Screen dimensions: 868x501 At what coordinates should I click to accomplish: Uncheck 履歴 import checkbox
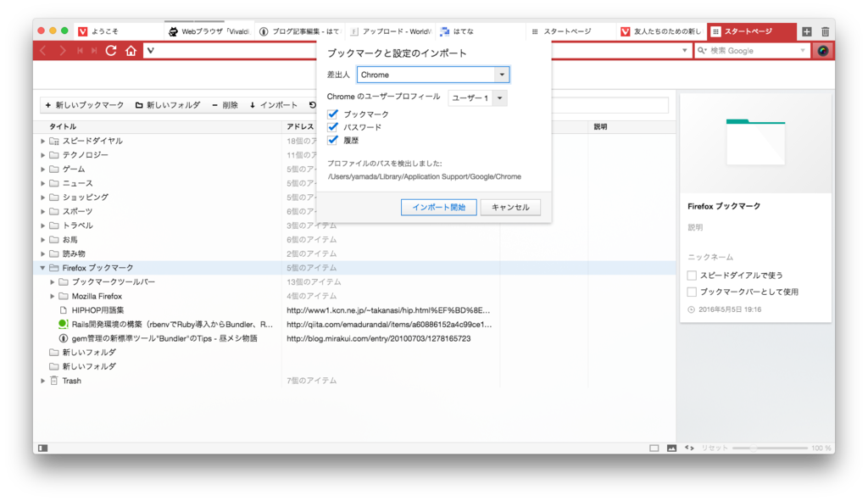(x=332, y=140)
